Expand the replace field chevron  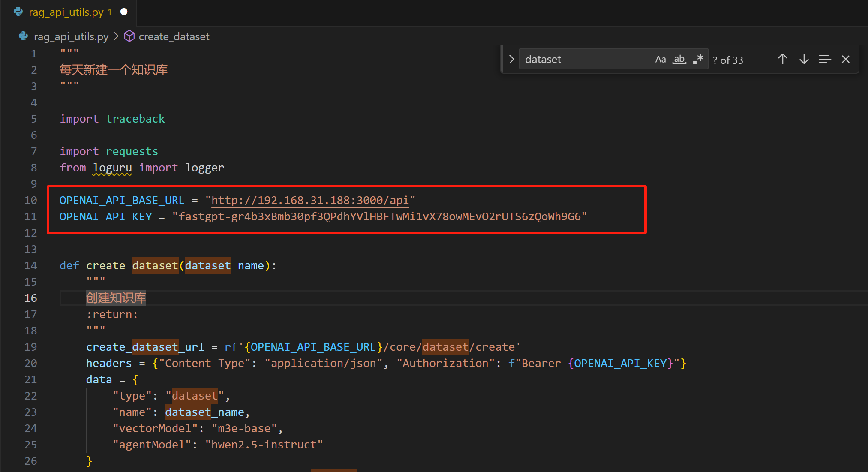[x=511, y=59]
